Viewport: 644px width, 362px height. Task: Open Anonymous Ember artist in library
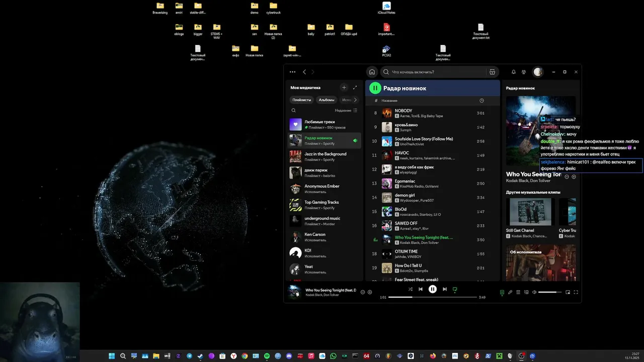tap(325, 189)
